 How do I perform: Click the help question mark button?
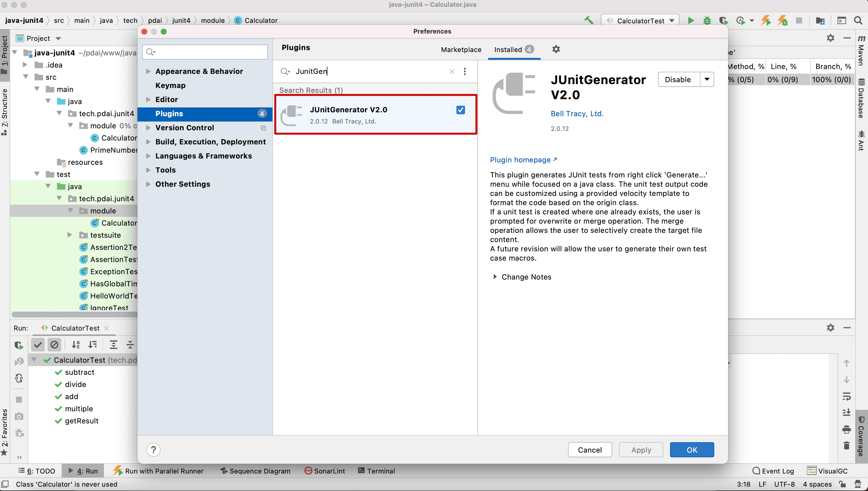coord(153,449)
